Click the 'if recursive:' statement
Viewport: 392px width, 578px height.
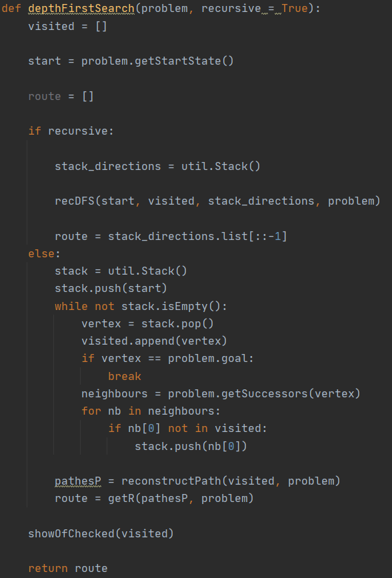(x=71, y=131)
